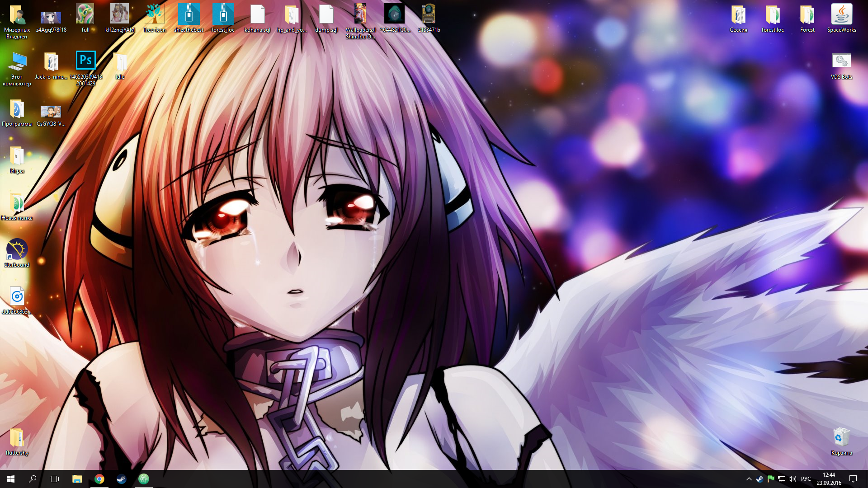Open Steam from the taskbar
The image size is (868, 488).
tap(121, 479)
